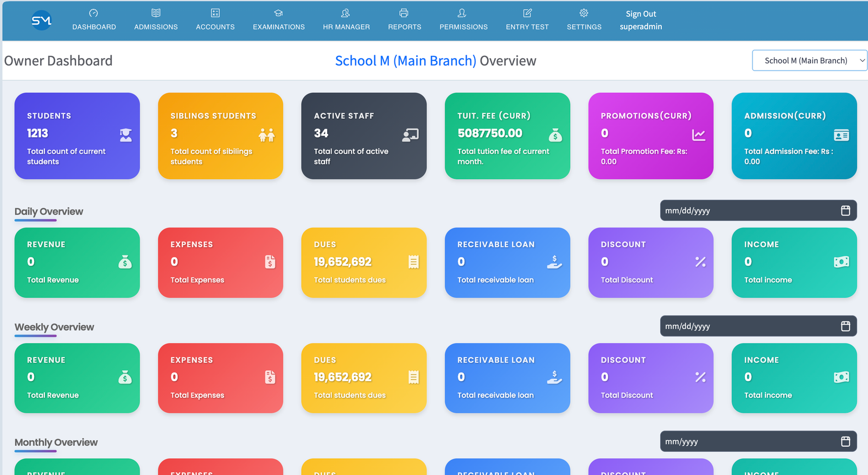Open the School M (Main Branch) dropdown
868x475 pixels.
point(809,60)
